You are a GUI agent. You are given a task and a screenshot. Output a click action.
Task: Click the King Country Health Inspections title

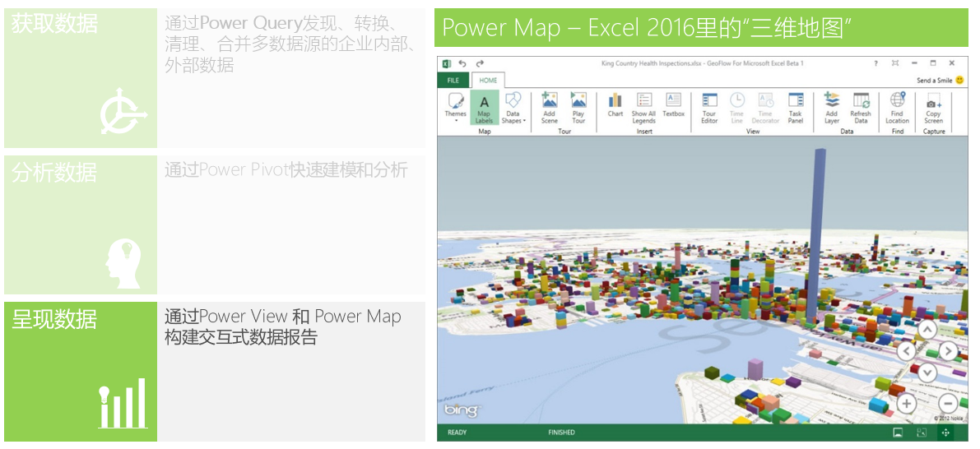[x=702, y=63]
